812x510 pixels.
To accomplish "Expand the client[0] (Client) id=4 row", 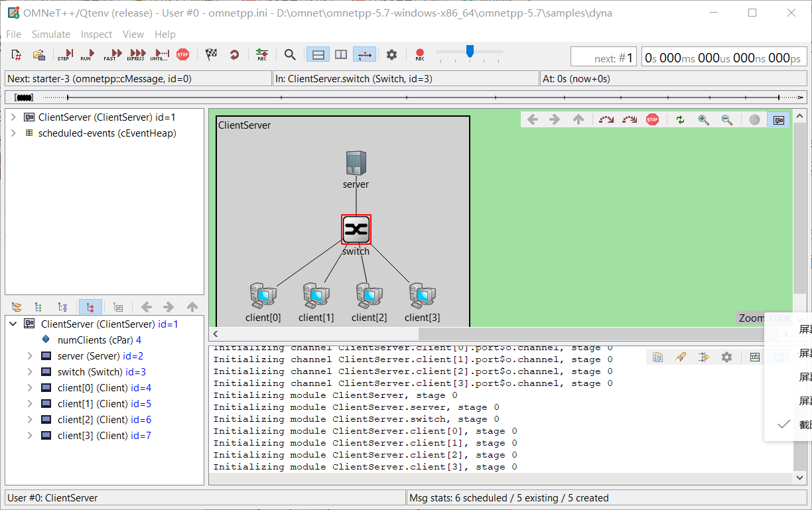I will point(30,388).
